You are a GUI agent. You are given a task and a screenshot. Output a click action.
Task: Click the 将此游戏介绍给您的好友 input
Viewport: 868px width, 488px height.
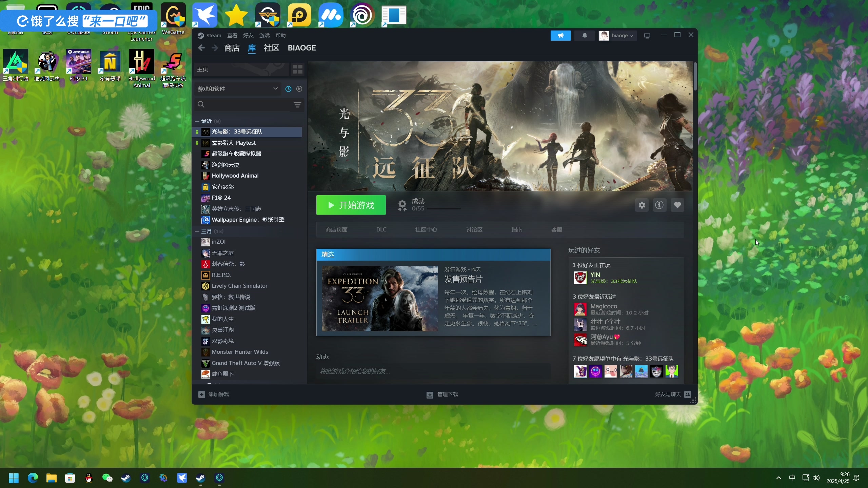[x=433, y=371]
